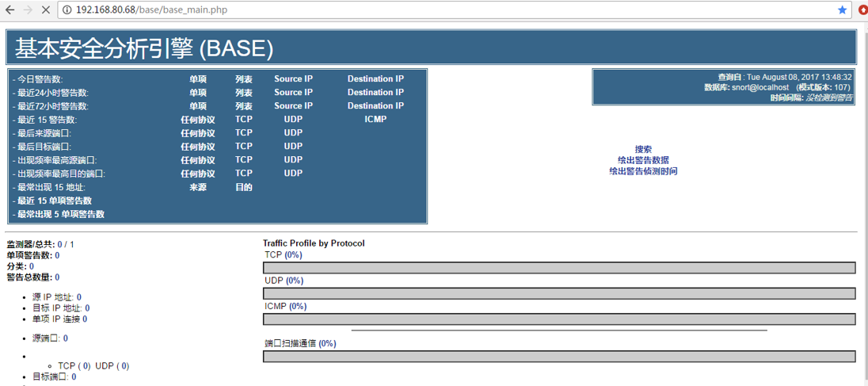
Task: Open UDP link for 出现频率最高源端口
Action: tap(293, 159)
